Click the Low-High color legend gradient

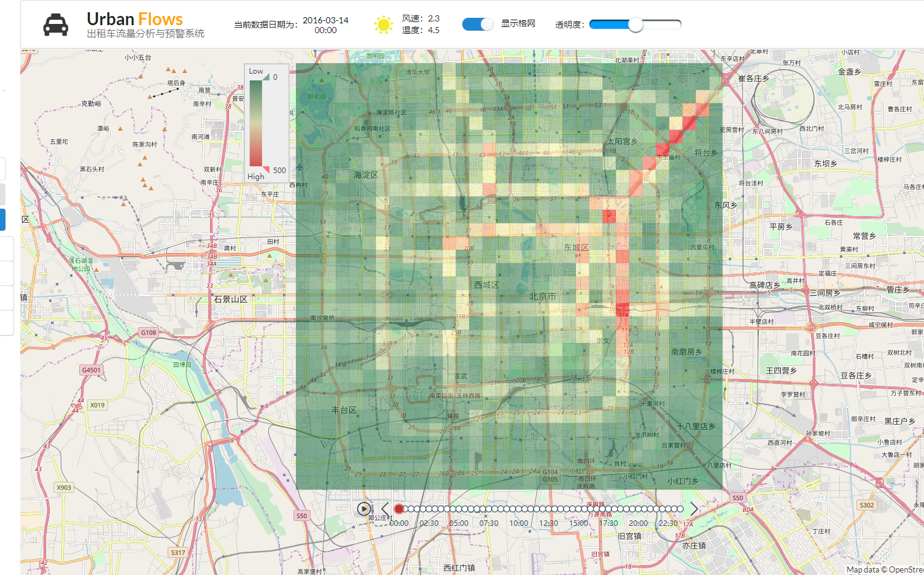tap(256, 123)
